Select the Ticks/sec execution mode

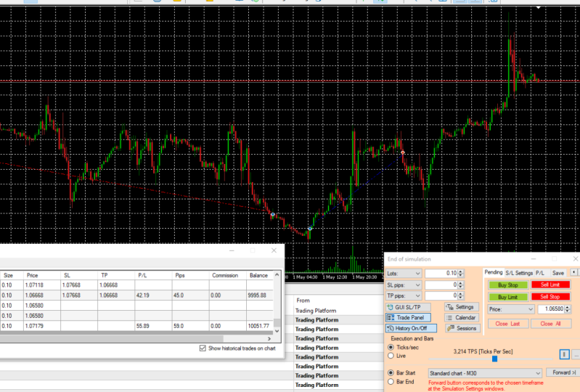click(x=391, y=347)
